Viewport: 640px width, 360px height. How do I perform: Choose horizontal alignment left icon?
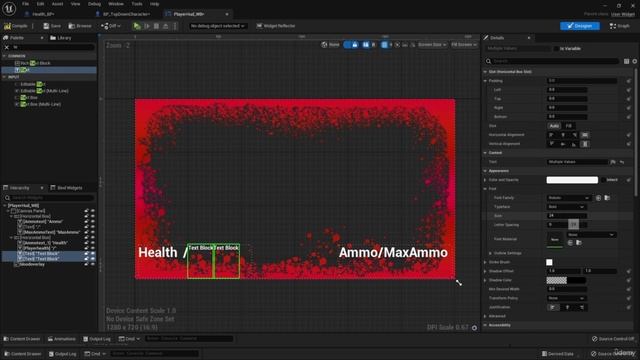[551, 135]
